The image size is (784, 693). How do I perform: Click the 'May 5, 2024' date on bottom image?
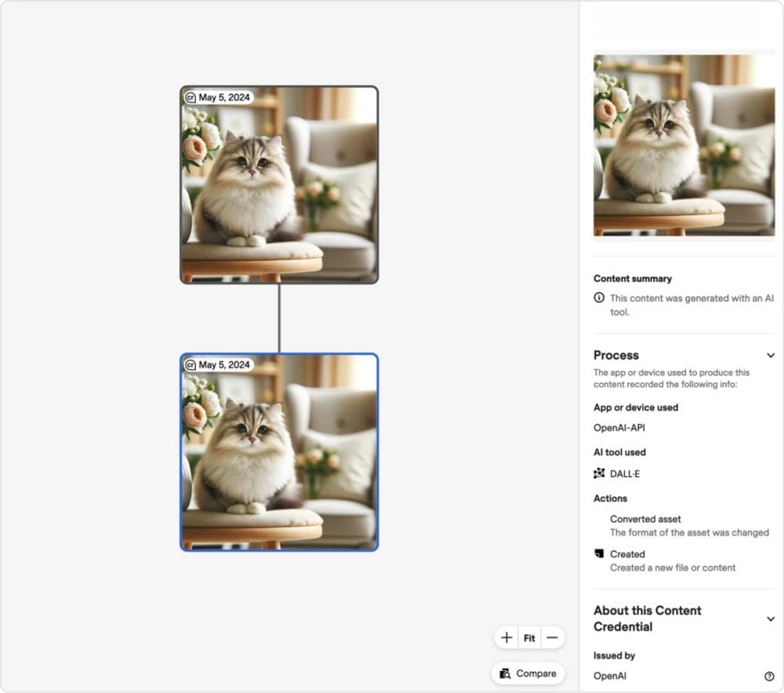coord(224,365)
